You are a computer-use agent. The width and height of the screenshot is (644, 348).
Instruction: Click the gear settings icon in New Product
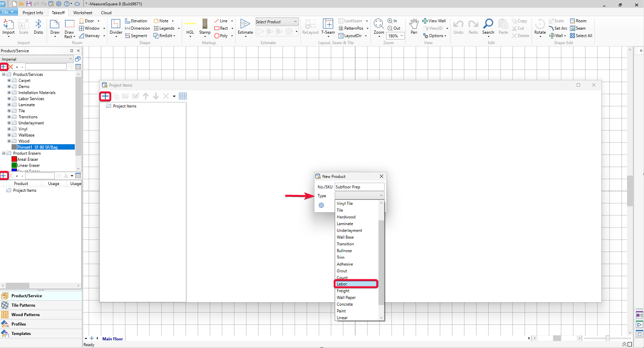click(x=322, y=205)
